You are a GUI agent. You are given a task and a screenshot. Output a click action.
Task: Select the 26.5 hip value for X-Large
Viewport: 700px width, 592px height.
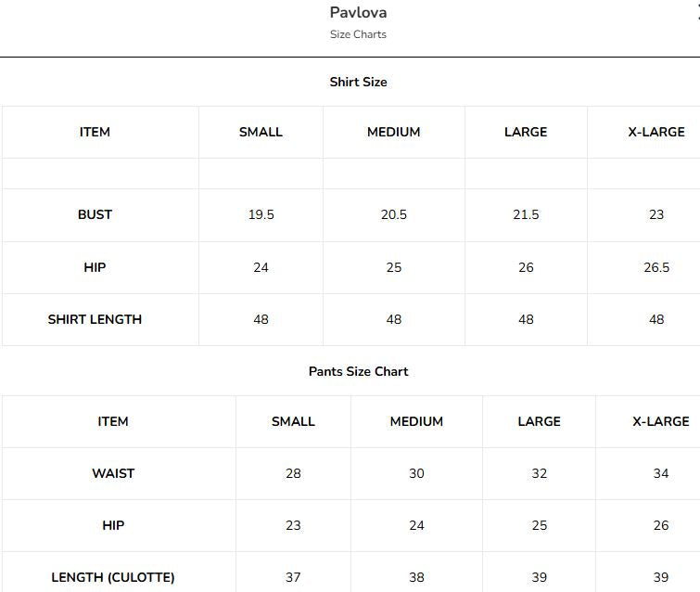(x=656, y=267)
